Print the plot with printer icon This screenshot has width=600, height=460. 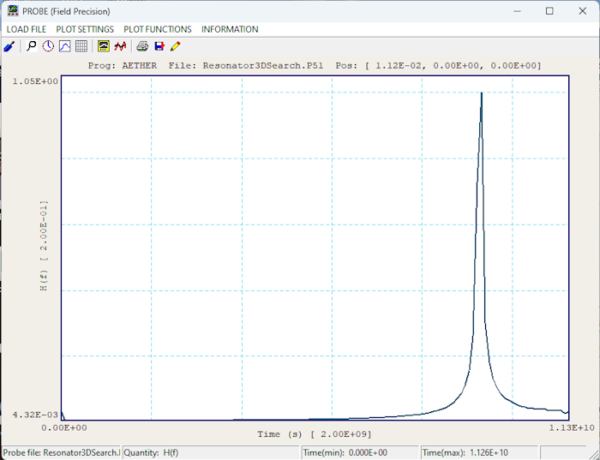(142, 46)
